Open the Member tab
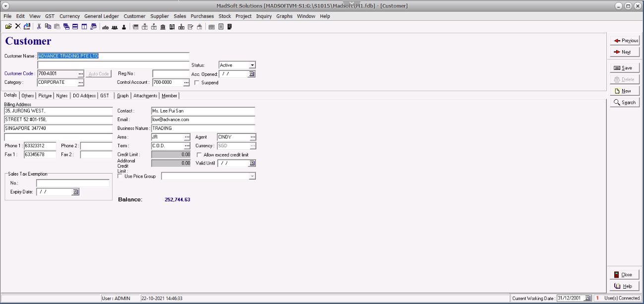This screenshot has width=644, height=304. click(x=169, y=96)
